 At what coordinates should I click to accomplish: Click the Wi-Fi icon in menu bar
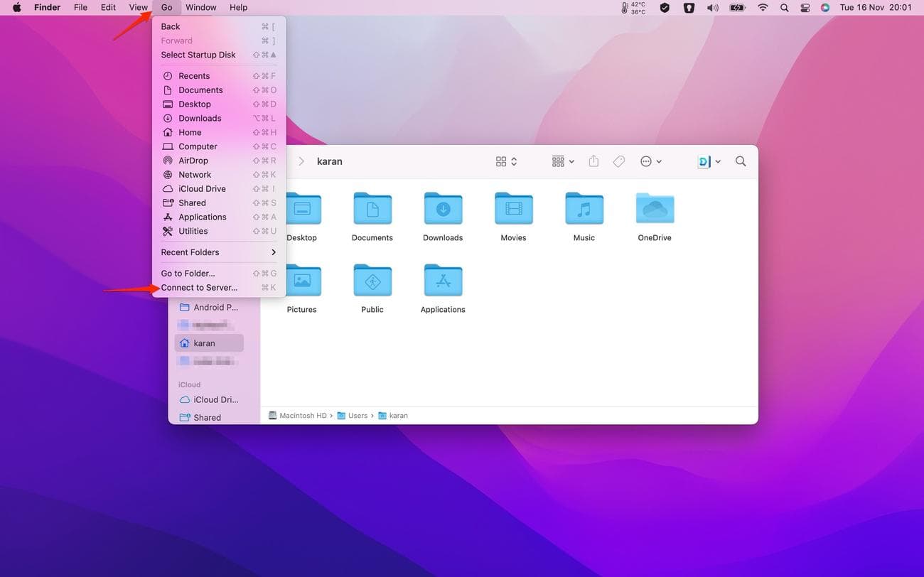[762, 7]
